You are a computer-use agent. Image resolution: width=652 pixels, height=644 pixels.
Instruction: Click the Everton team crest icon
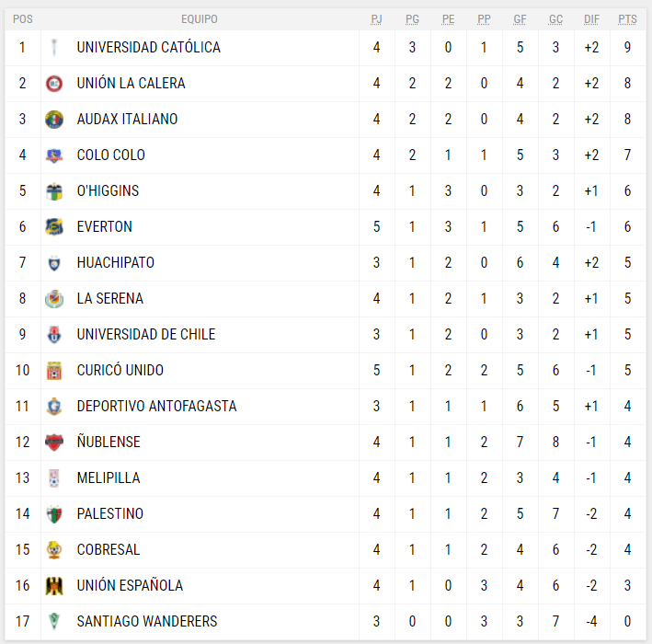click(x=54, y=226)
